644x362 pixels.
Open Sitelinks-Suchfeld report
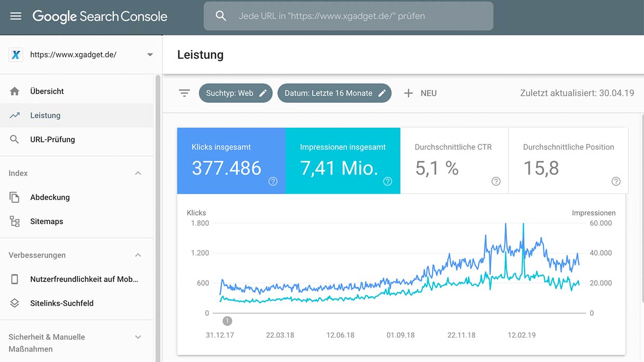[x=77, y=303]
